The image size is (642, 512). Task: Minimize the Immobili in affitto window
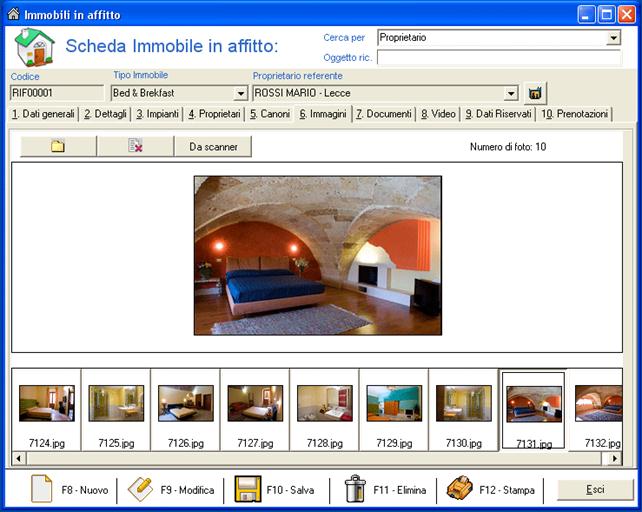586,15
